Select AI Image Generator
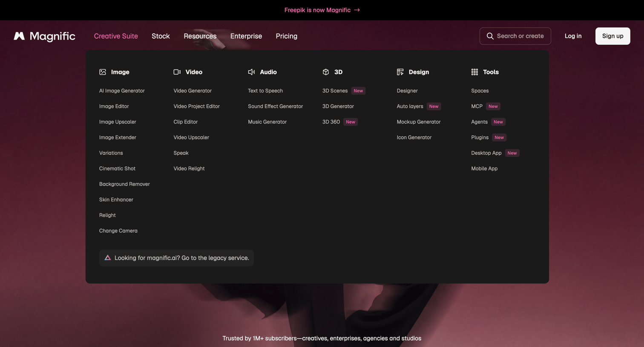 (x=122, y=91)
